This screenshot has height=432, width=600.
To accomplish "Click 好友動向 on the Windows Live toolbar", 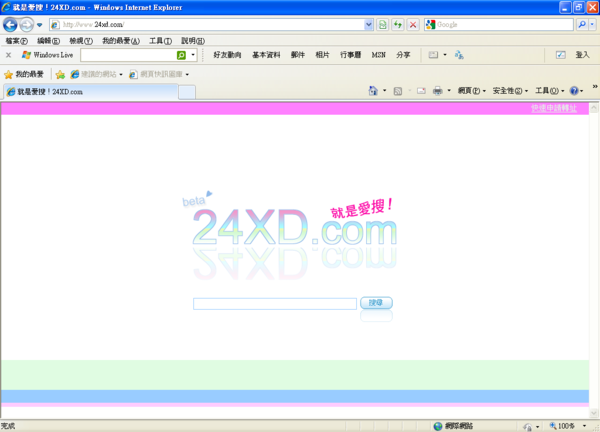I will coord(227,55).
